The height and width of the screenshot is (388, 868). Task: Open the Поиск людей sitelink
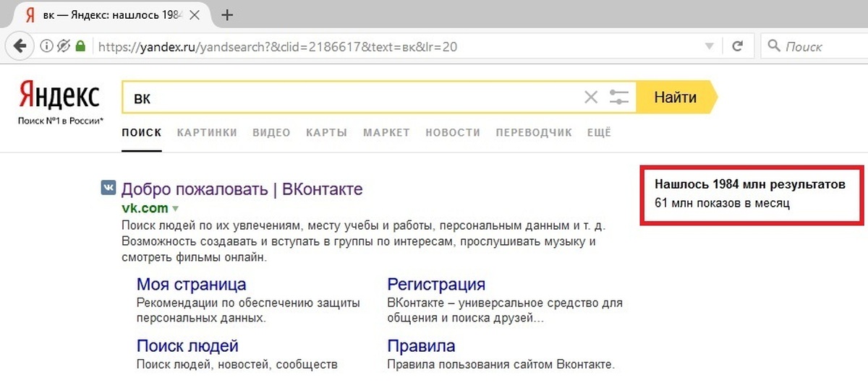[187, 346]
